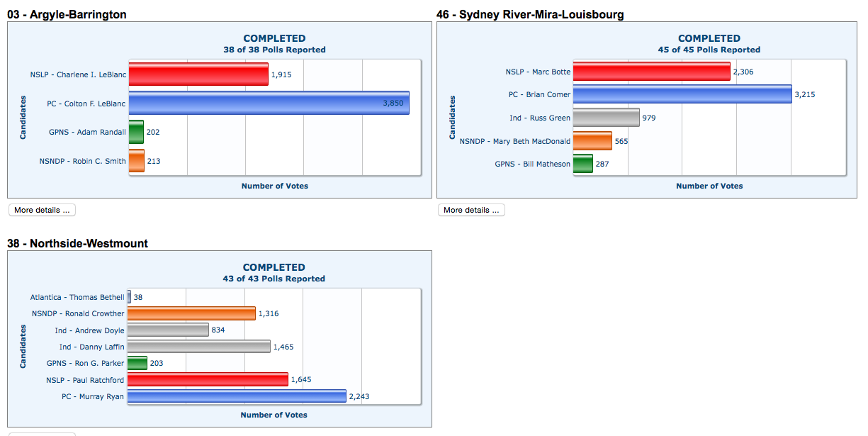
Task: Click Bill Matheson's green vote bar
Action: (582, 164)
